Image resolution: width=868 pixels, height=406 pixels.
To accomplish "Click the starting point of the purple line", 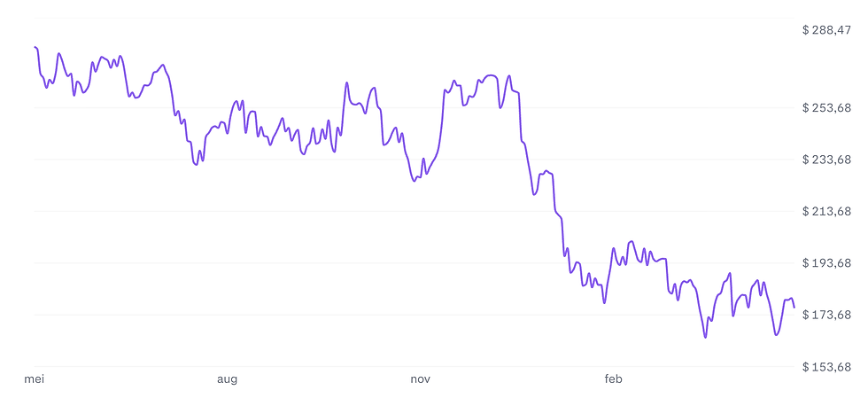I will (35, 47).
